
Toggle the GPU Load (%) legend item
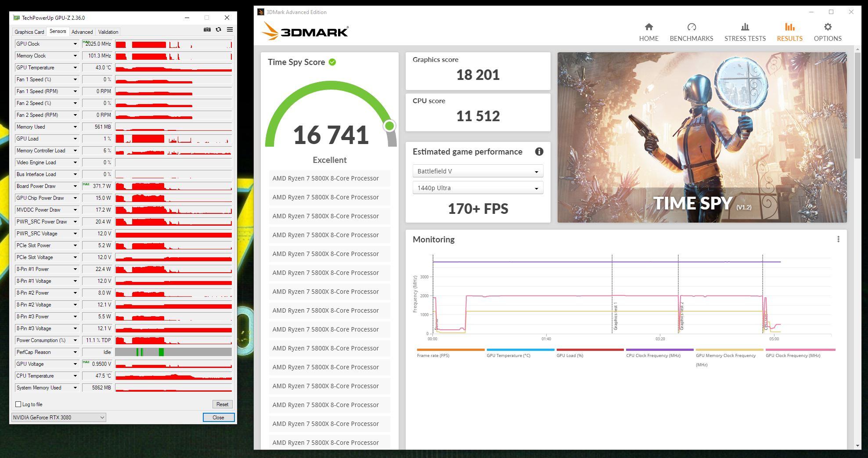click(590, 353)
